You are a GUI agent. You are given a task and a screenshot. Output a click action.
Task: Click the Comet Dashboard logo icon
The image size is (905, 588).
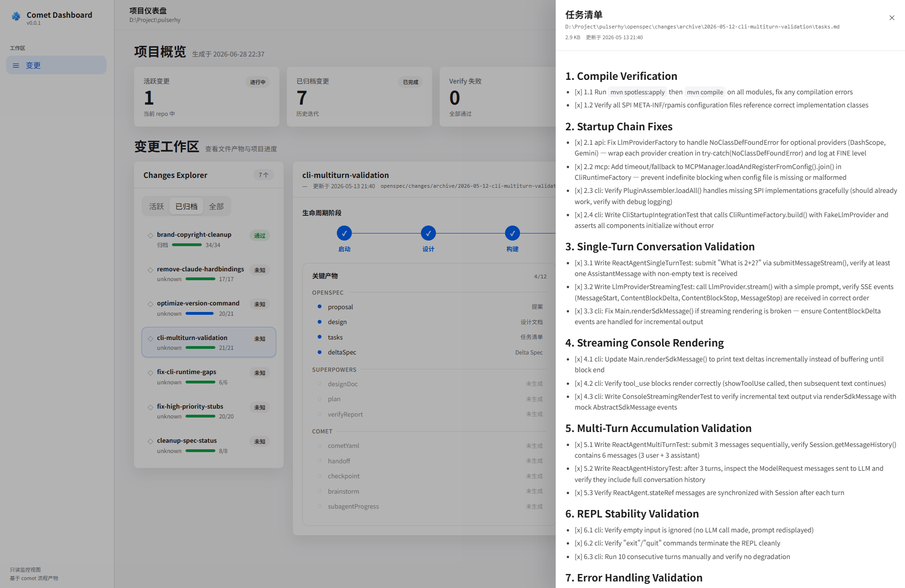tap(16, 16)
